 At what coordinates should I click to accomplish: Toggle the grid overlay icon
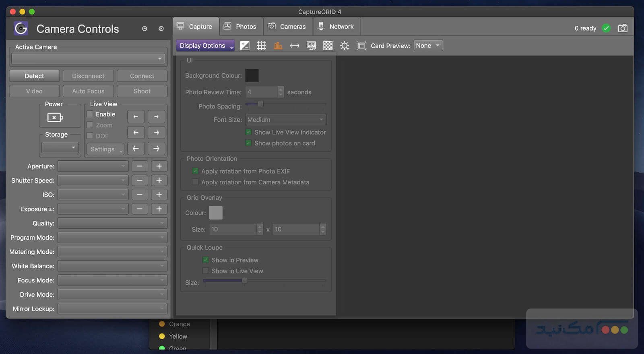coord(261,46)
